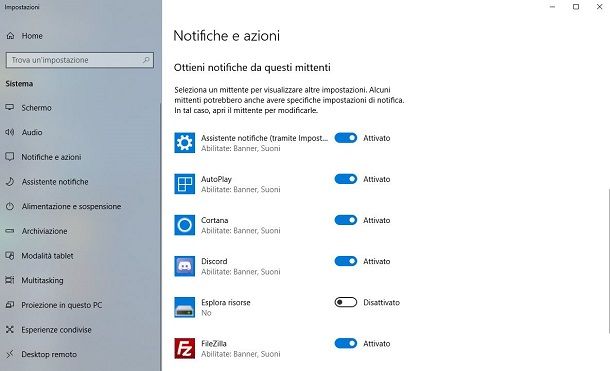Maximize the Impostazioni window
The image size is (610, 371).
(x=576, y=7)
